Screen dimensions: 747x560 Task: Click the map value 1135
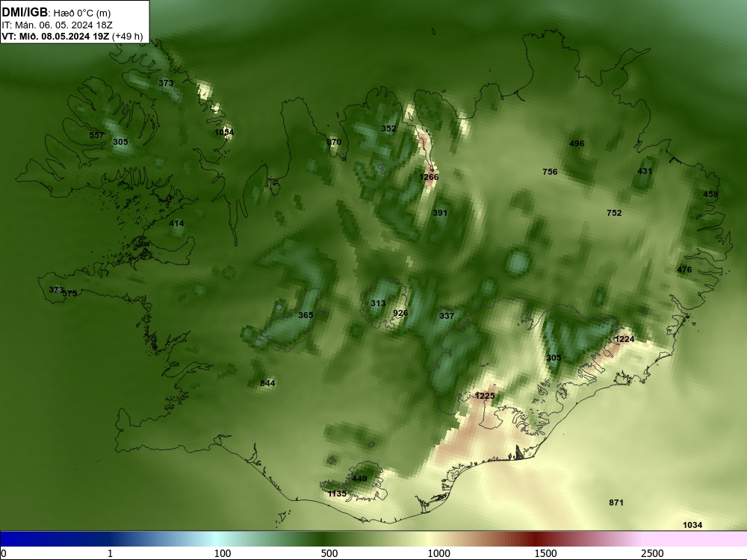pyautogui.click(x=338, y=494)
